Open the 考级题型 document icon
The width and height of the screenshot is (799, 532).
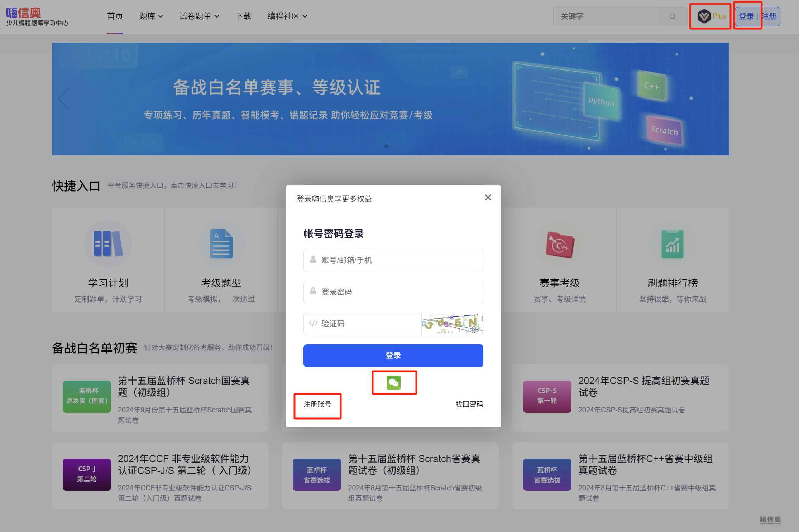[x=221, y=243]
